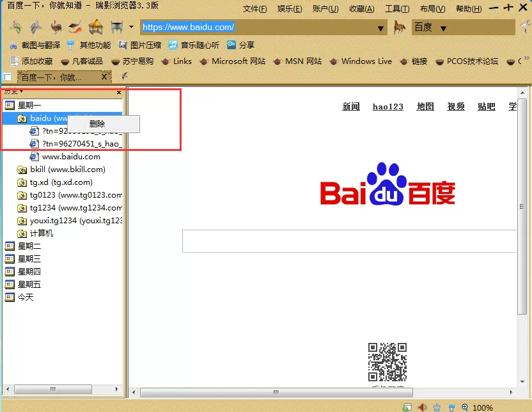Screen dimensions: 532x412
Task: Expand the tg0123 history folder
Action: coord(70,195)
